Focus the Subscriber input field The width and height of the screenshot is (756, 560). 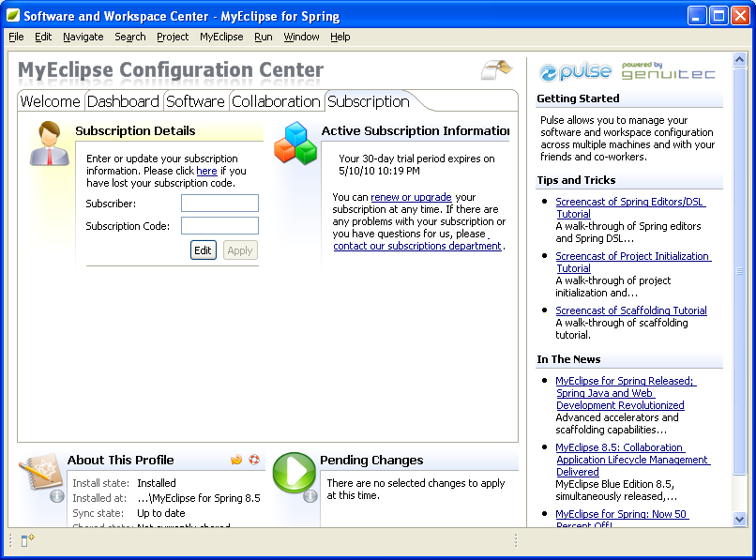click(219, 203)
